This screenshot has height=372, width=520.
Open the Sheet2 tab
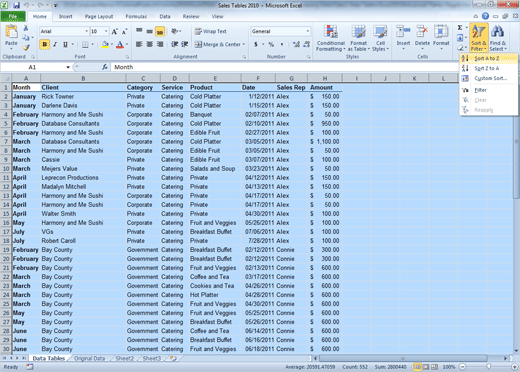(x=124, y=358)
